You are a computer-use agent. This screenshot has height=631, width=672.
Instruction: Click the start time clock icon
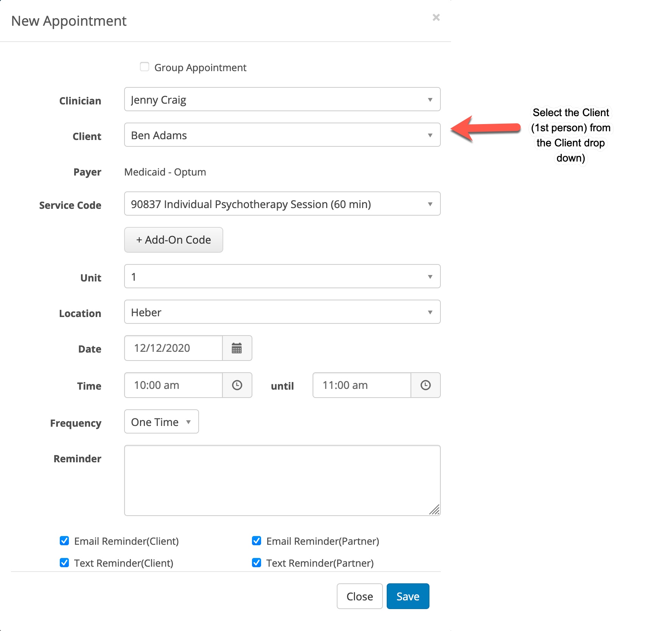(237, 385)
